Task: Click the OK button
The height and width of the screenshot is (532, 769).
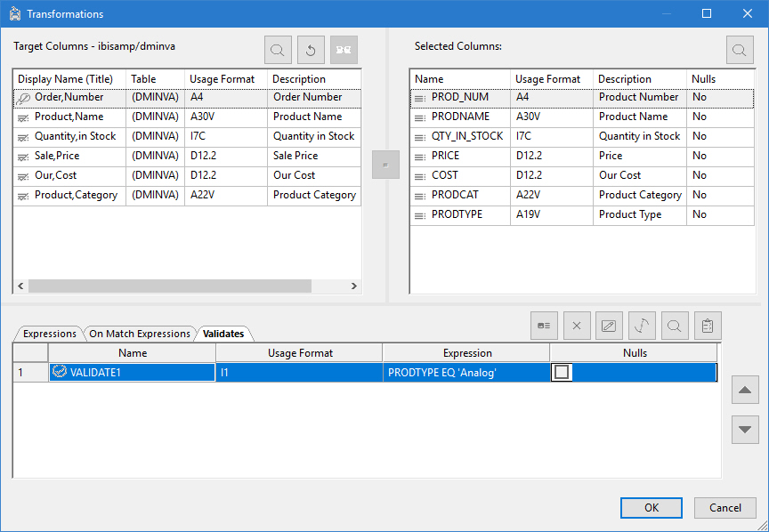Action: click(x=652, y=508)
